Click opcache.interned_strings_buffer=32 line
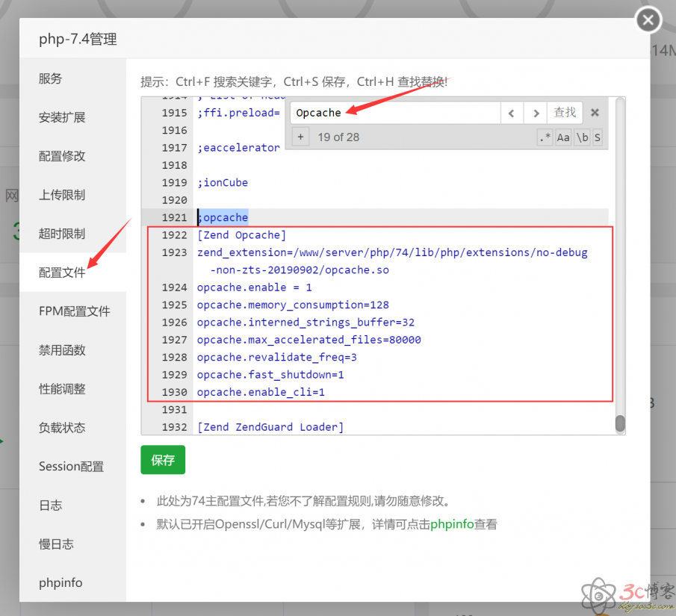This screenshot has height=616, width=676. pos(306,323)
